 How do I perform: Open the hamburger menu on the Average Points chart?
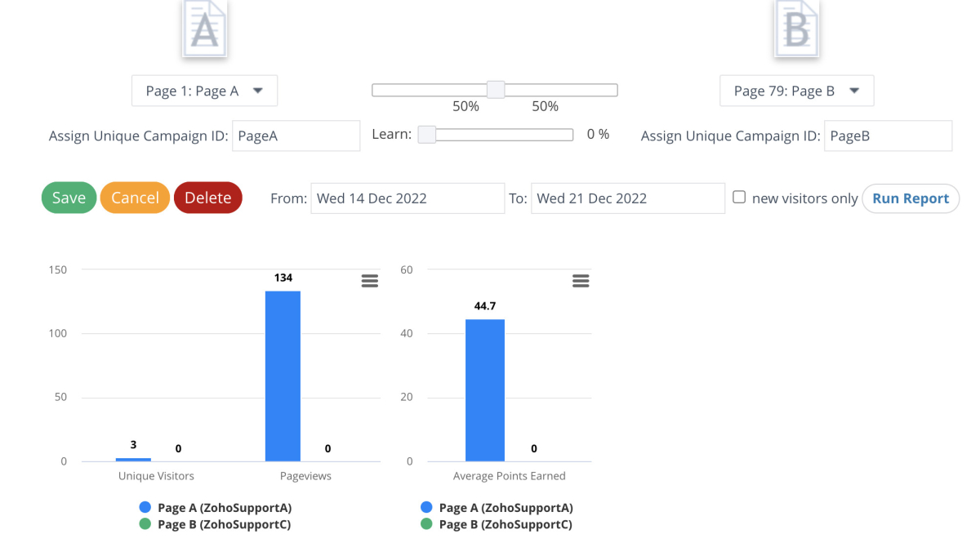[581, 280]
